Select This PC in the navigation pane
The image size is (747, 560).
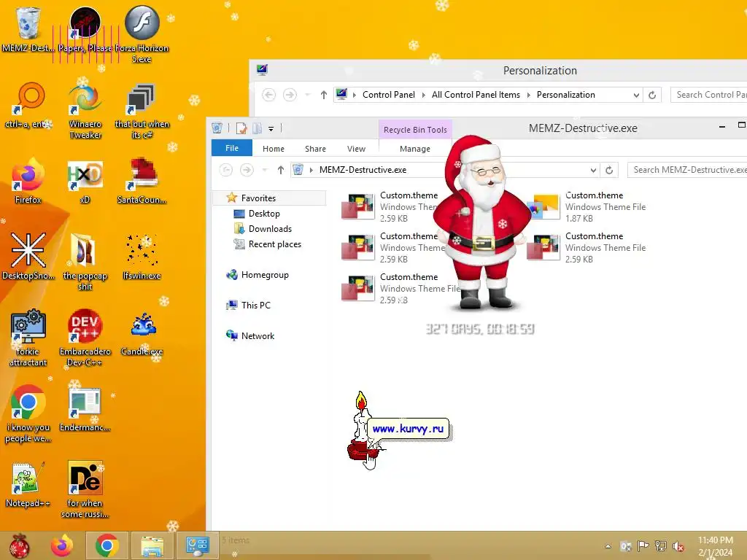[255, 306]
